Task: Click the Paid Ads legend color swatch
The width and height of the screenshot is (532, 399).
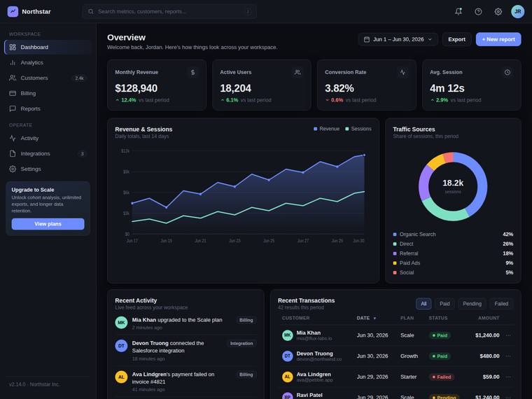Action: (x=395, y=263)
